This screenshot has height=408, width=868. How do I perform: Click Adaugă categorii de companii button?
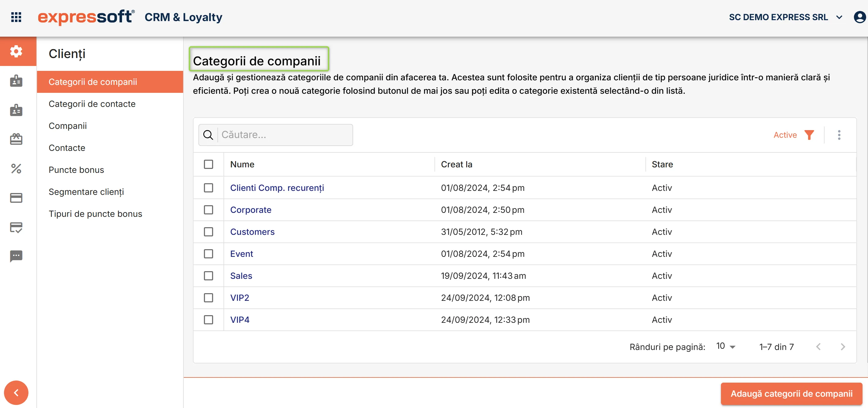point(792,394)
